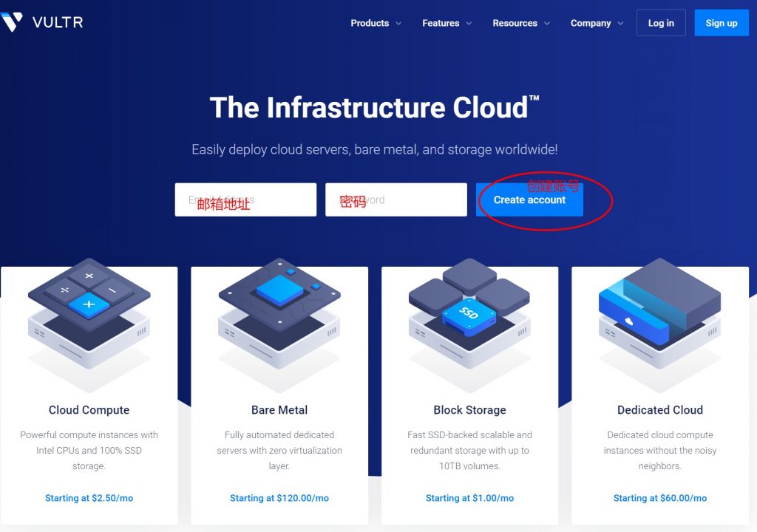Click the Vultr logo icon
The image size is (757, 532).
click(x=12, y=21)
